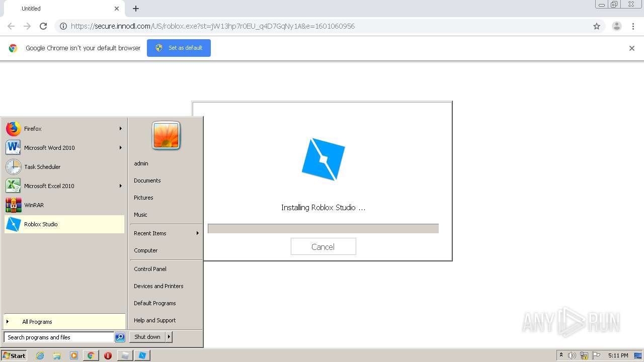Open WinRAR from the Start menu
The image size is (644, 362).
(x=64, y=205)
